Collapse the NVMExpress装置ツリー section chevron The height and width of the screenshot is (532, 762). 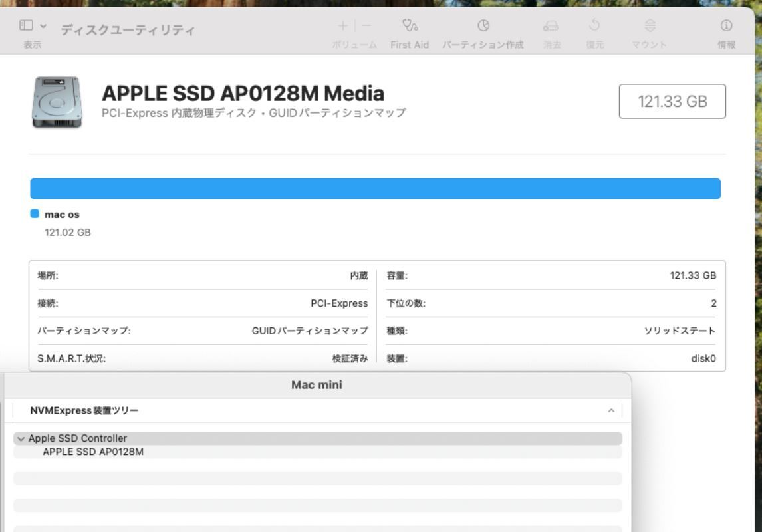coord(610,411)
